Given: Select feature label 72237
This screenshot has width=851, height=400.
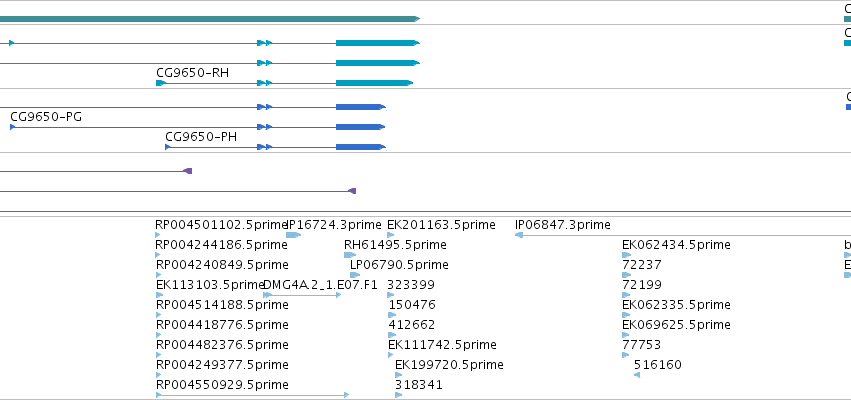Looking at the screenshot, I should coord(642,265).
